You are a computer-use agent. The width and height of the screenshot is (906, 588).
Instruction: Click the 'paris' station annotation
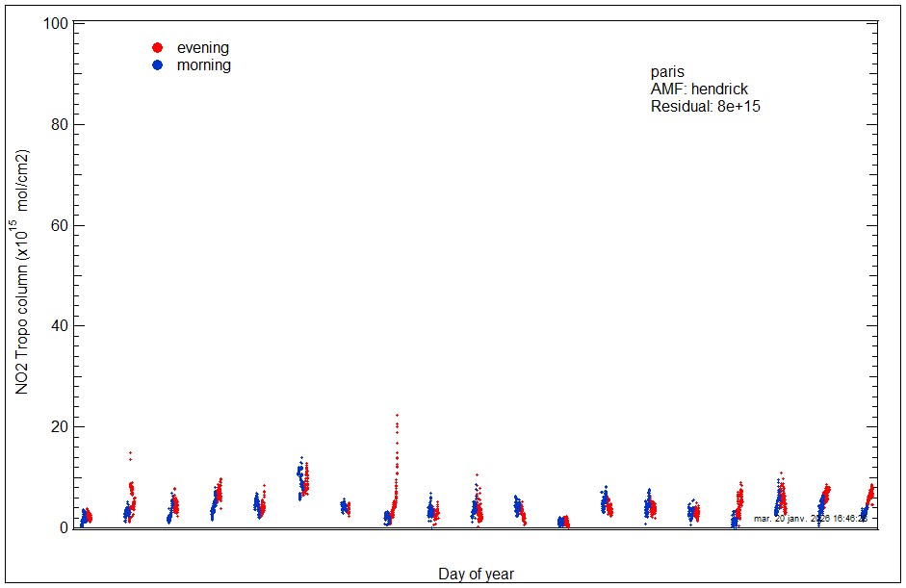click(667, 72)
